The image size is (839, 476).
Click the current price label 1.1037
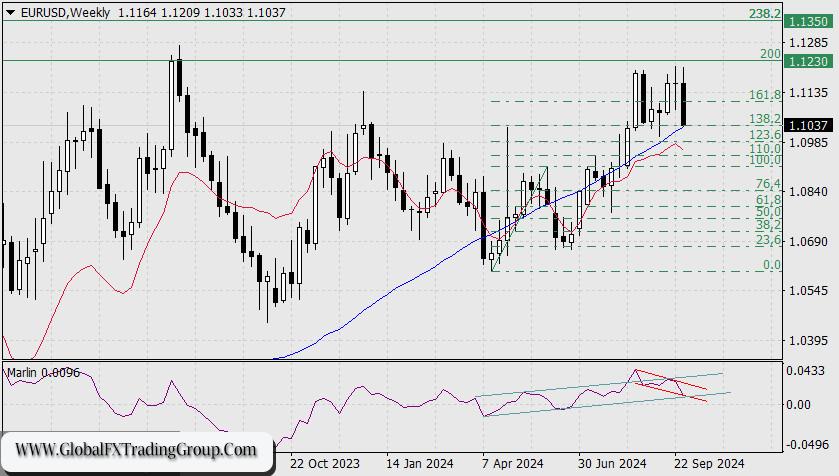[x=809, y=125]
